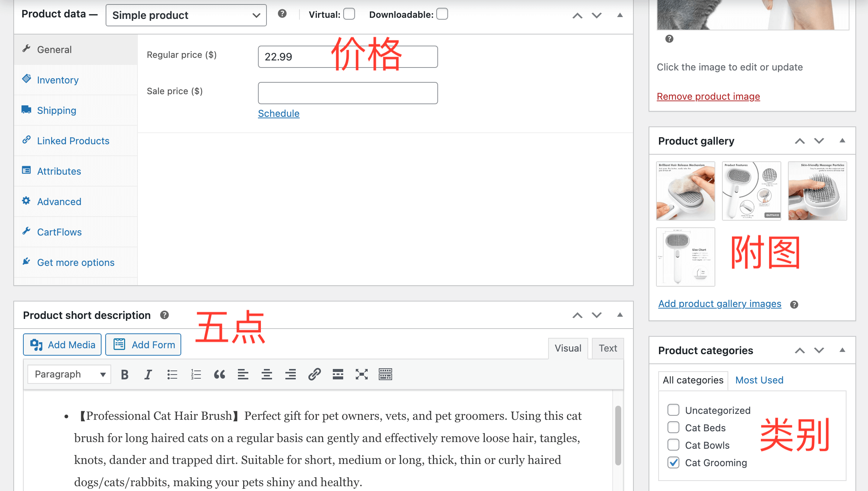Open the Advanced tab
This screenshot has width=868, height=491.
76,202
